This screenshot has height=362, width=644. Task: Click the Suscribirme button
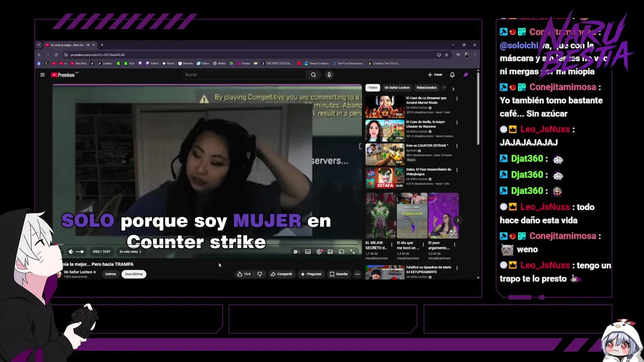134,274
